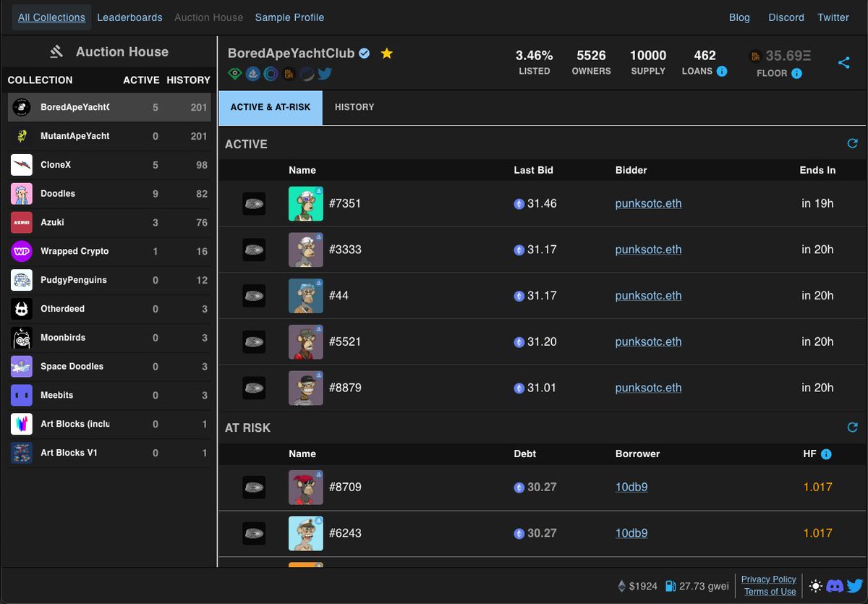Viewport: 868px width, 604px height.
Task: Click the 3.46% LISTED stat
Action: (x=534, y=62)
